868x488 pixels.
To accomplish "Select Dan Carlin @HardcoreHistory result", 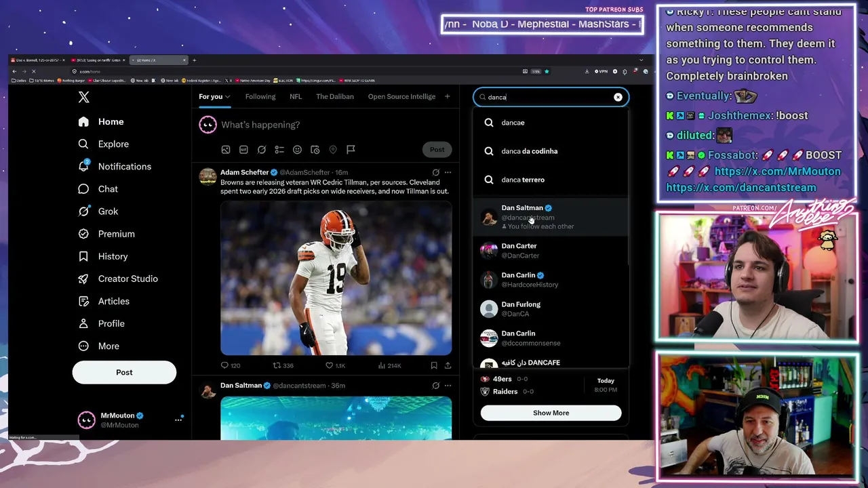I will coord(551,280).
